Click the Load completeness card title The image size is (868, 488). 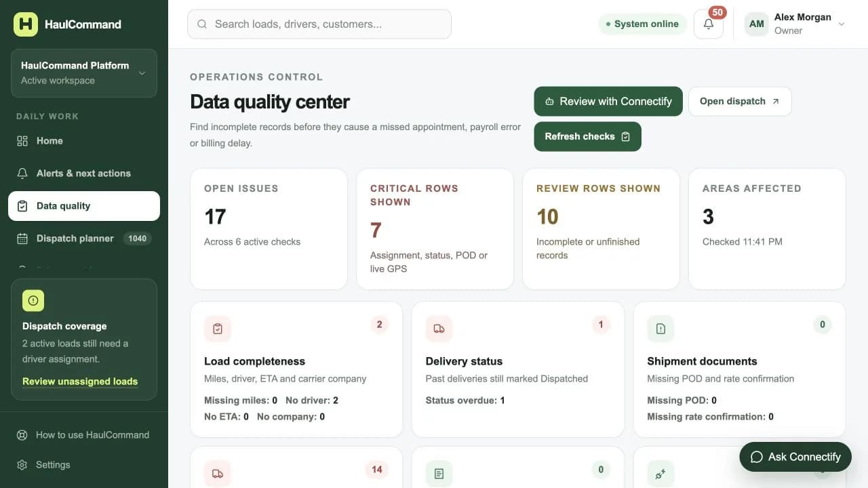point(255,361)
